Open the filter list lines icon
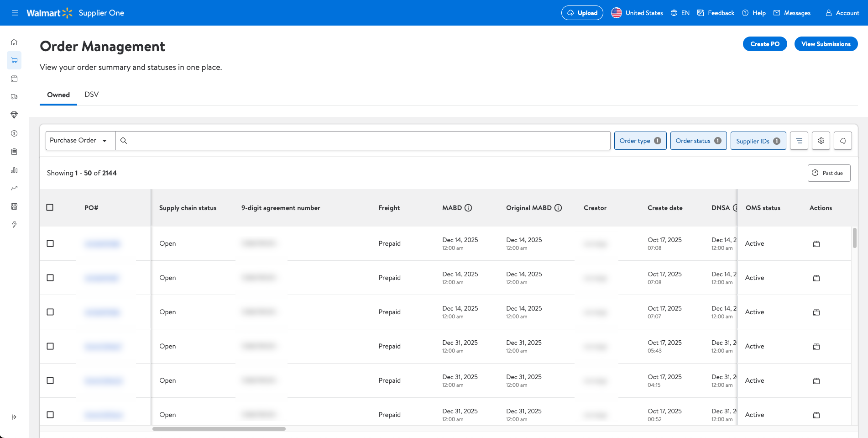The width and height of the screenshot is (868, 438). (x=799, y=141)
